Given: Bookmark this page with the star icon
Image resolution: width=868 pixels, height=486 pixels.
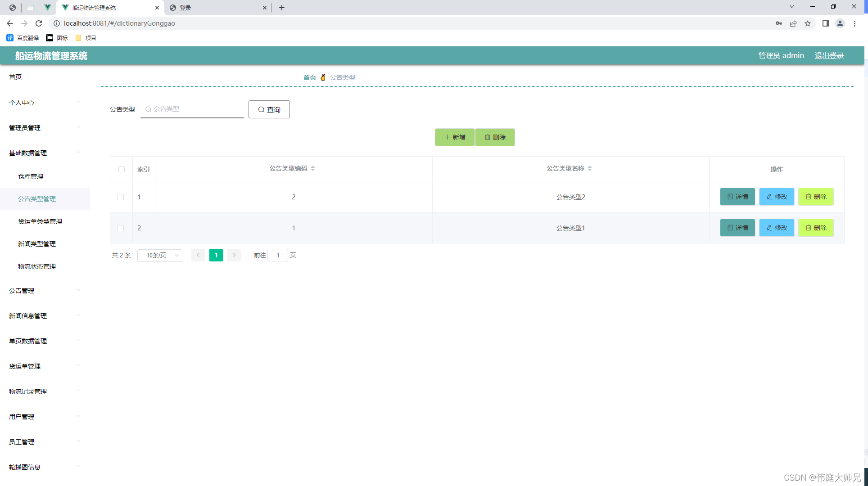Looking at the screenshot, I should 808,23.
